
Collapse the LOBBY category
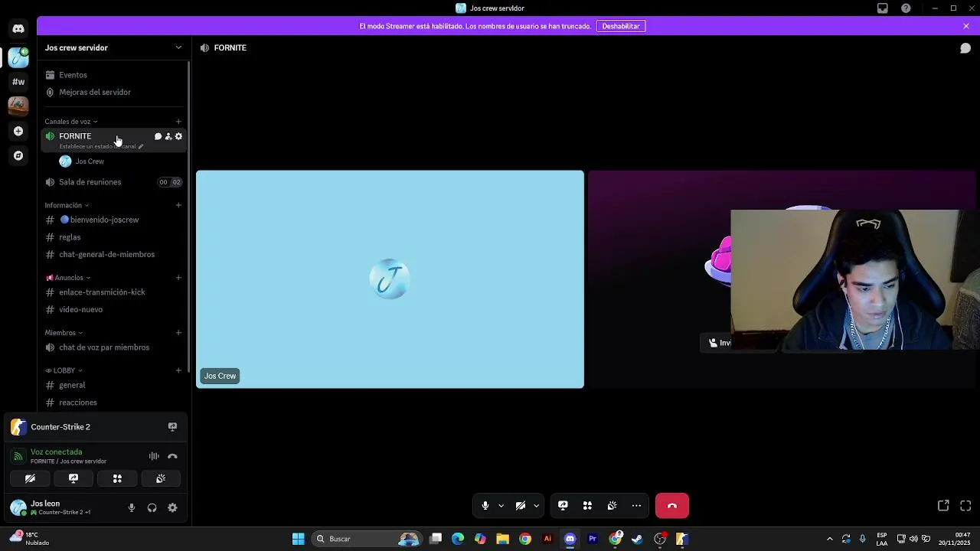coord(64,370)
